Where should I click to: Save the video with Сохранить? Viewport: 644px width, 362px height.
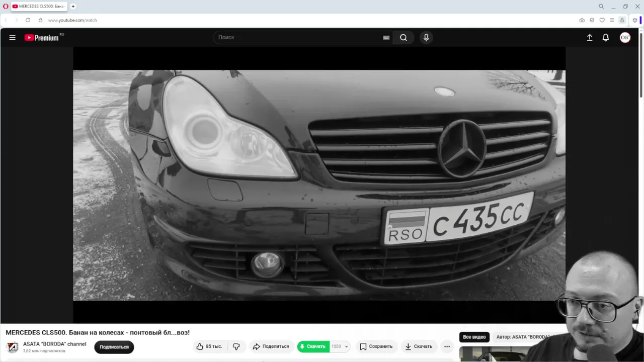pos(376,346)
